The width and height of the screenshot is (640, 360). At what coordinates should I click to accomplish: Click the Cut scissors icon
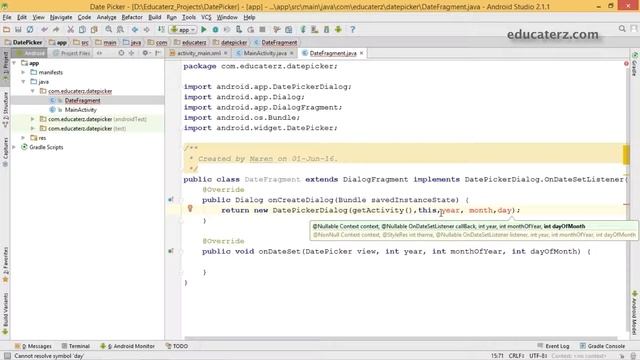[71, 29]
